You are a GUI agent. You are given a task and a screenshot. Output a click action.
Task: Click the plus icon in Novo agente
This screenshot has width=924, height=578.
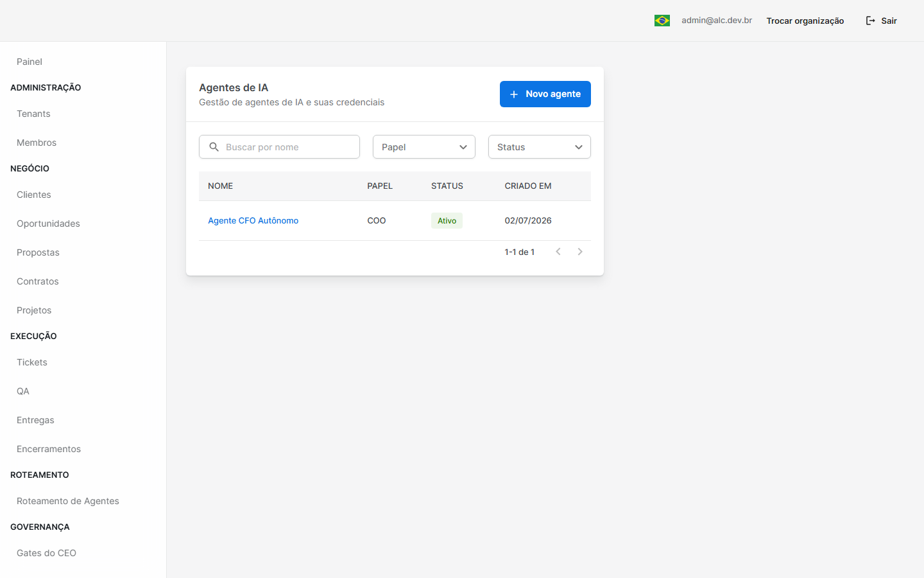click(x=514, y=94)
